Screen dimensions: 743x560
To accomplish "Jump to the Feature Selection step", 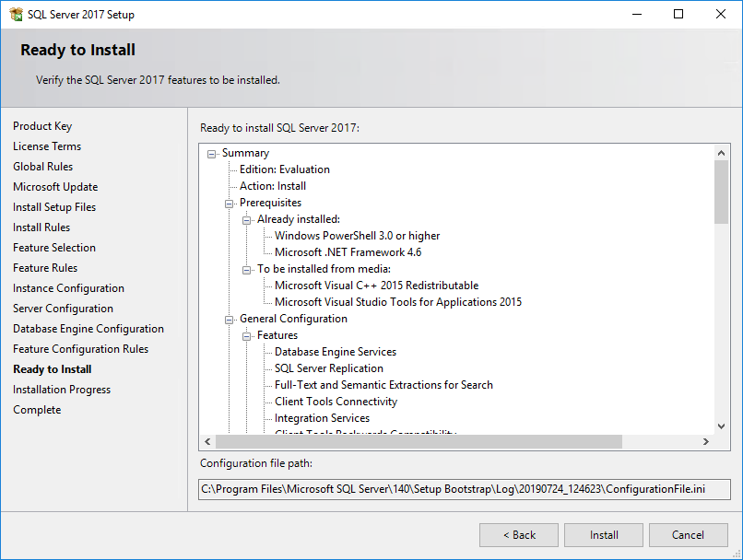I will (54, 248).
